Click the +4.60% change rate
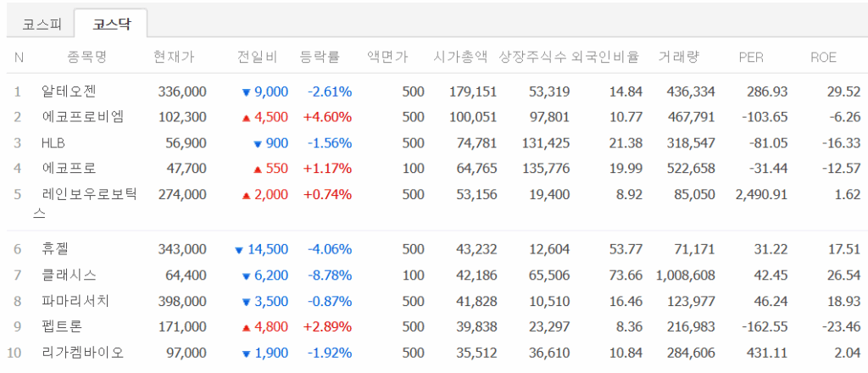This screenshot has width=868, height=373. [328, 117]
